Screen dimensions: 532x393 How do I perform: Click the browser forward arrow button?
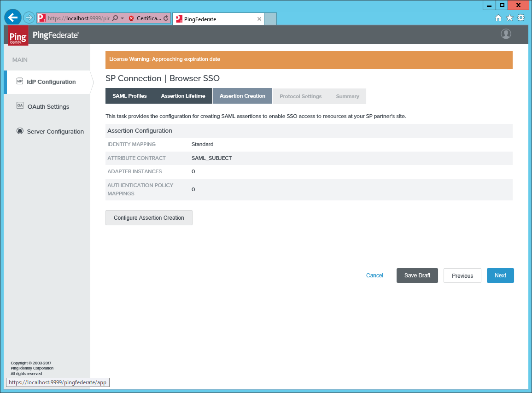coord(29,18)
